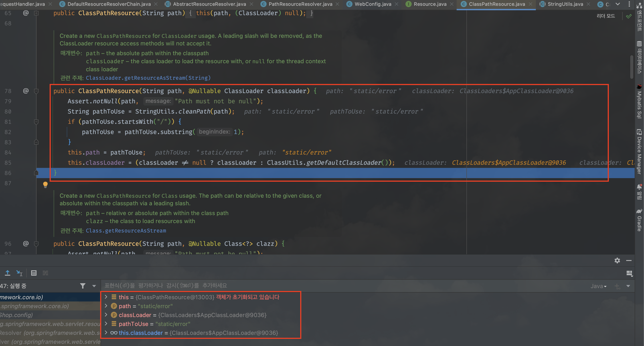The height and width of the screenshot is (346, 644).
Task: Close the PathResourceResolver.java tab
Action: (338, 4)
